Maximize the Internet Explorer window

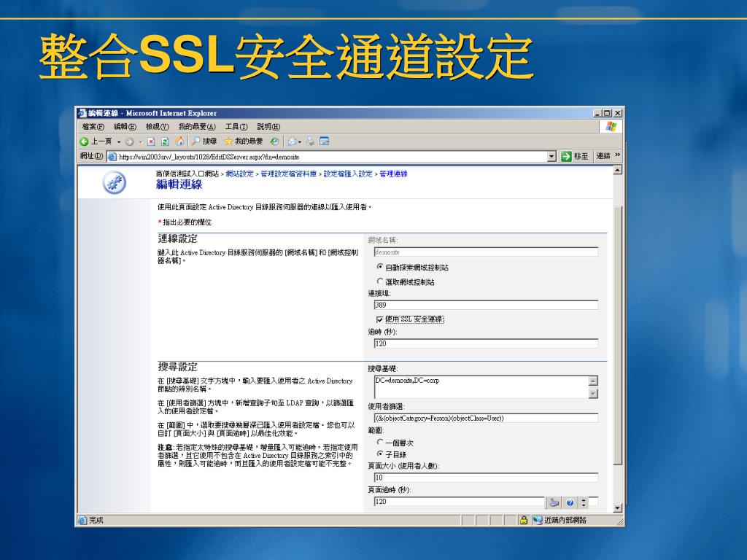coord(606,113)
